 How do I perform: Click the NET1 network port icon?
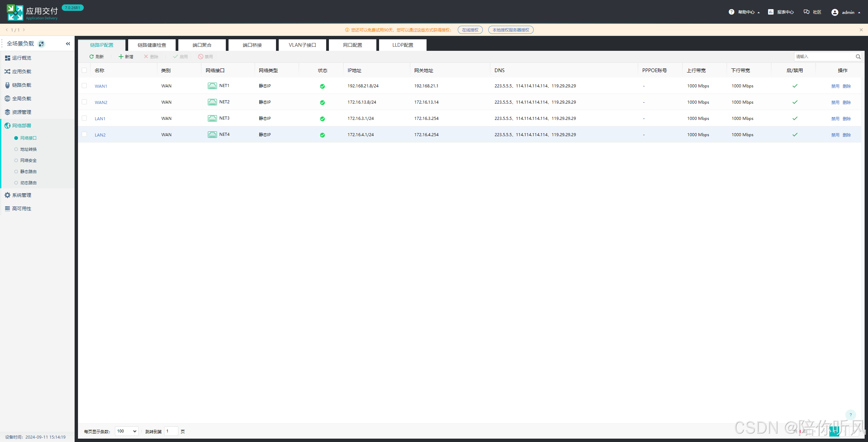tap(212, 86)
